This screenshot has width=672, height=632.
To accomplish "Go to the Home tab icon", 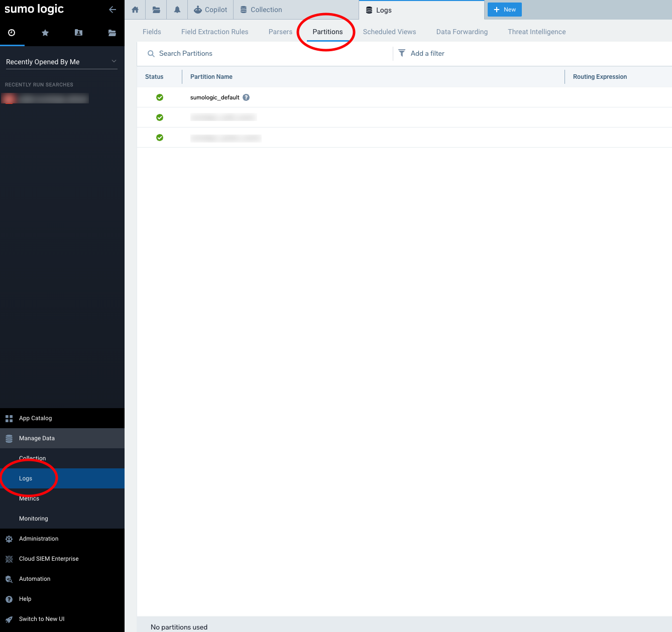I will tap(135, 10).
